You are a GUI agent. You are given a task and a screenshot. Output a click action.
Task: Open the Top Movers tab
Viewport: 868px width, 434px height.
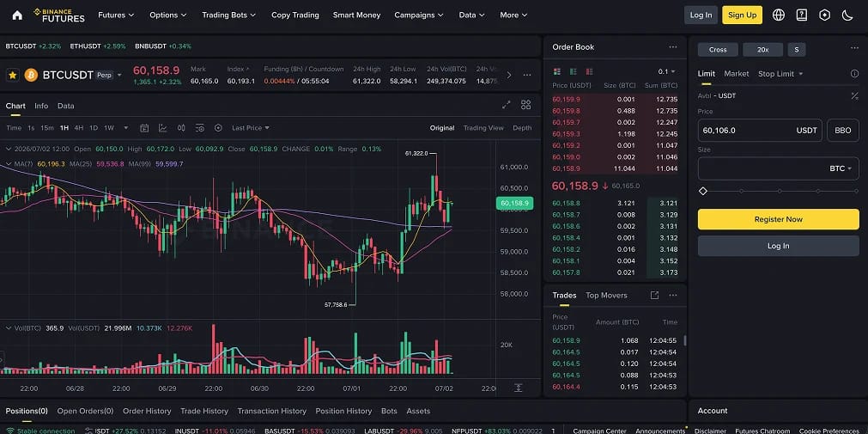(x=606, y=296)
